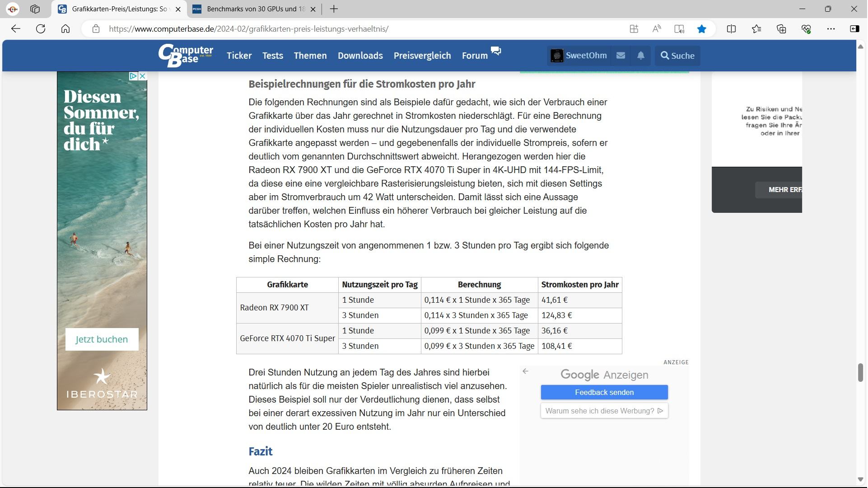The height and width of the screenshot is (488, 868).
Task: Toggle split screen browser icon
Action: pyautogui.click(x=731, y=29)
